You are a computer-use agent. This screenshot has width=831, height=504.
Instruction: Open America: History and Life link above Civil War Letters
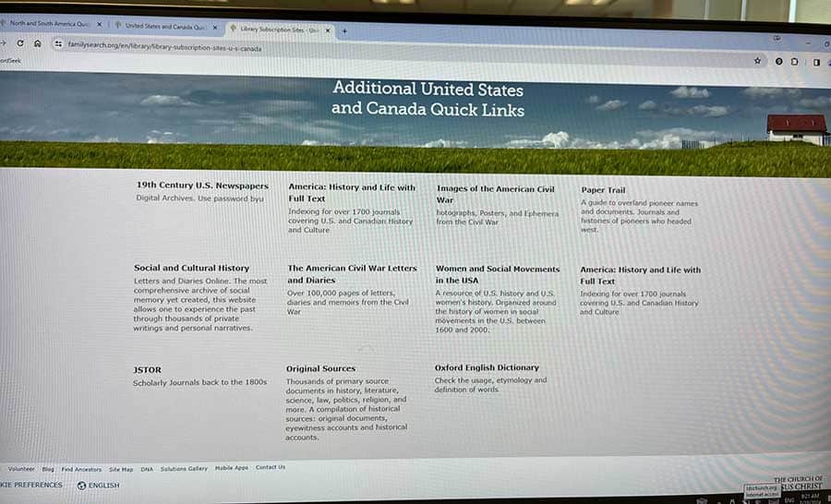point(352,193)
